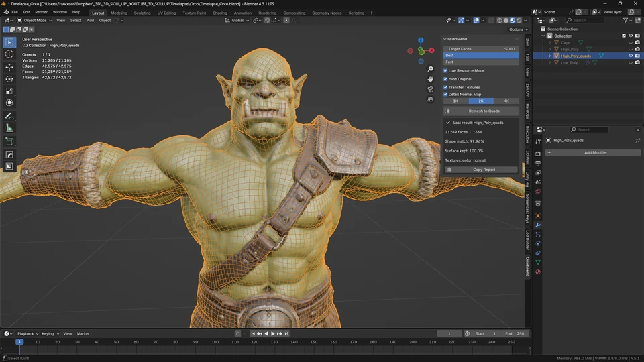
Task: Expand the Cage object row
Action: pyautogui.click(x=550, y=42)
